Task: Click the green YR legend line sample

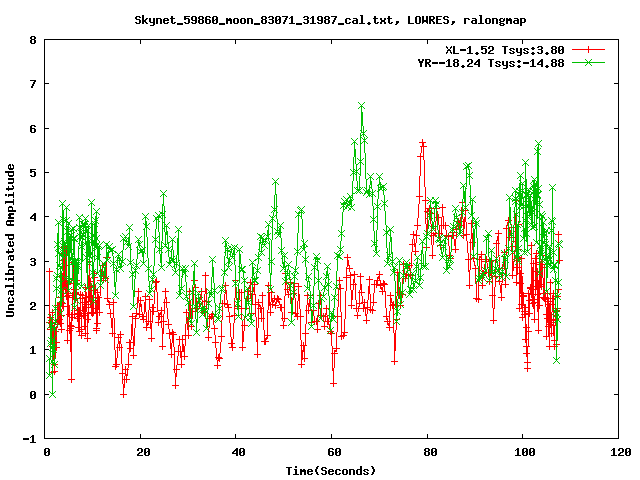Action: pyautogui.click(x=590, y=62)
